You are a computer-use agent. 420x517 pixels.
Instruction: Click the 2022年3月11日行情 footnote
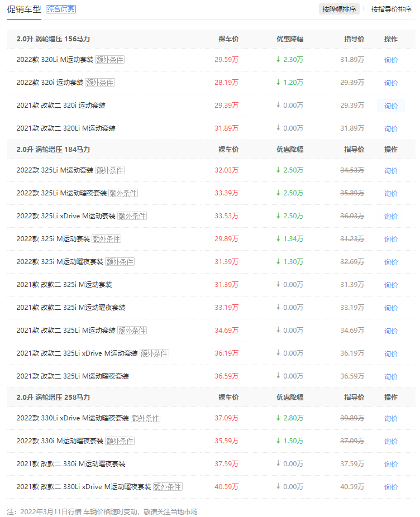102,512
